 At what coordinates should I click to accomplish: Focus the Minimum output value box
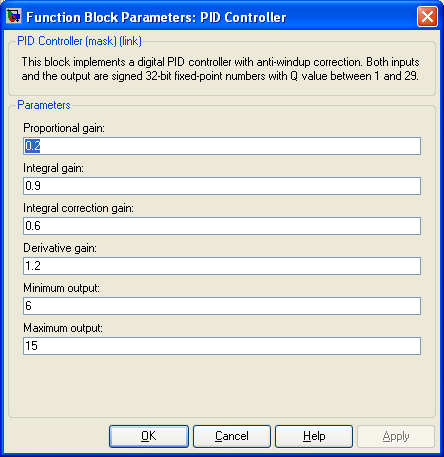[222, 306]
